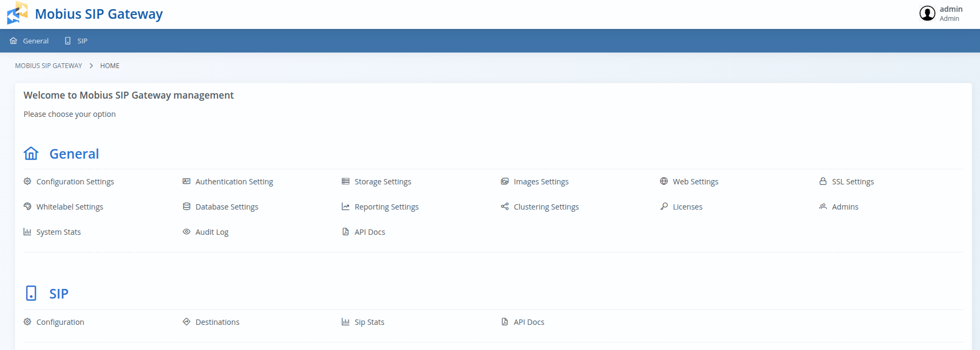Click the document icon for SIP API Docs

click(505, 322)
